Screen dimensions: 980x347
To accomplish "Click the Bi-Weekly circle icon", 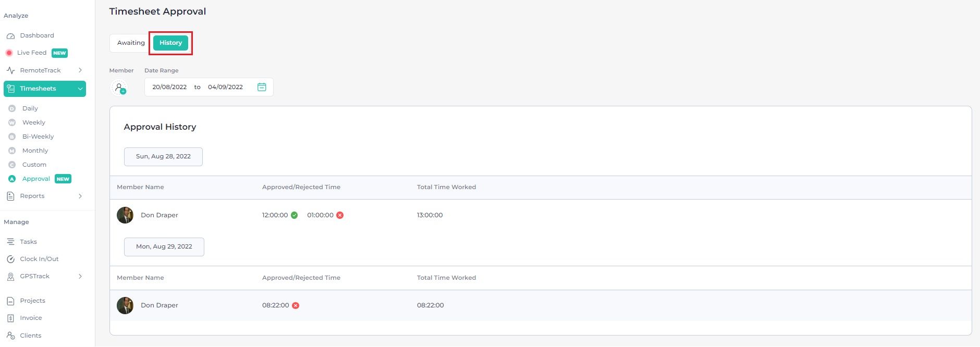I will point(12,137).
